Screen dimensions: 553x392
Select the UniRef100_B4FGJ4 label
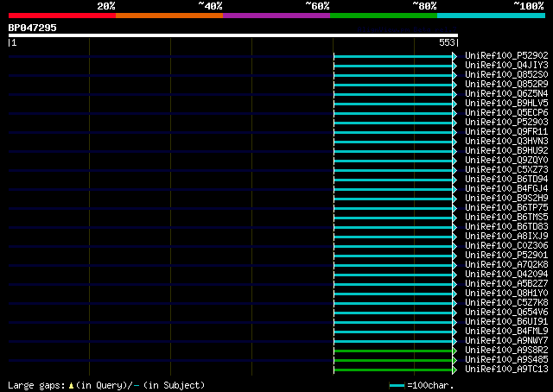pyautogui.click(x=506, y=189)
